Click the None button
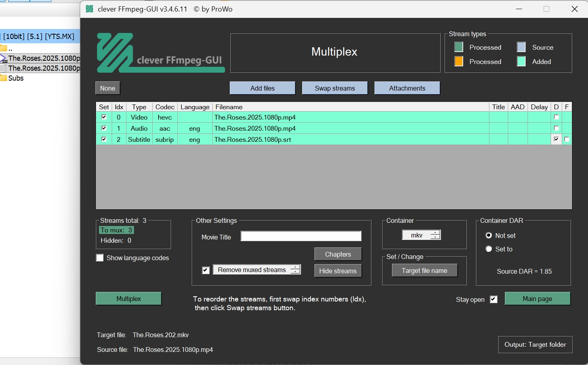588x365 pixels. (x=108, y=88)
